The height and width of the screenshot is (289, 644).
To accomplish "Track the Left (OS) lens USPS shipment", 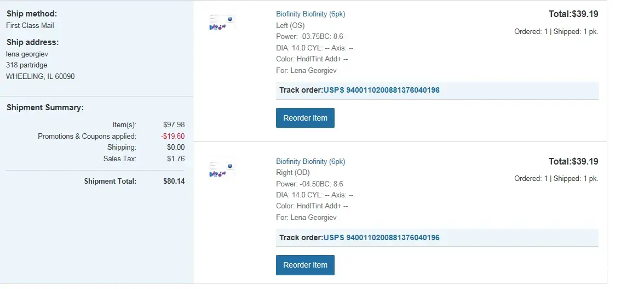I will click(381, 90).
